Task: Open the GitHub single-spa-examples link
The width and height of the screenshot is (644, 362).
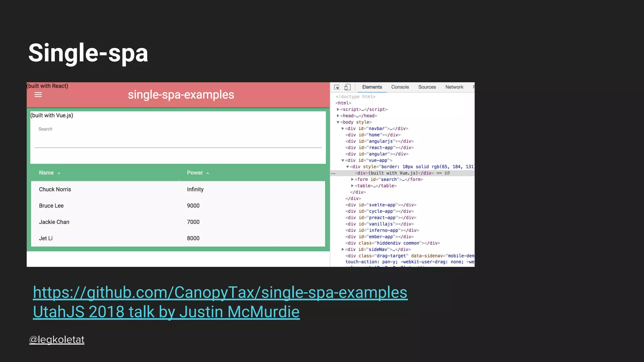Action: point(220,293)
